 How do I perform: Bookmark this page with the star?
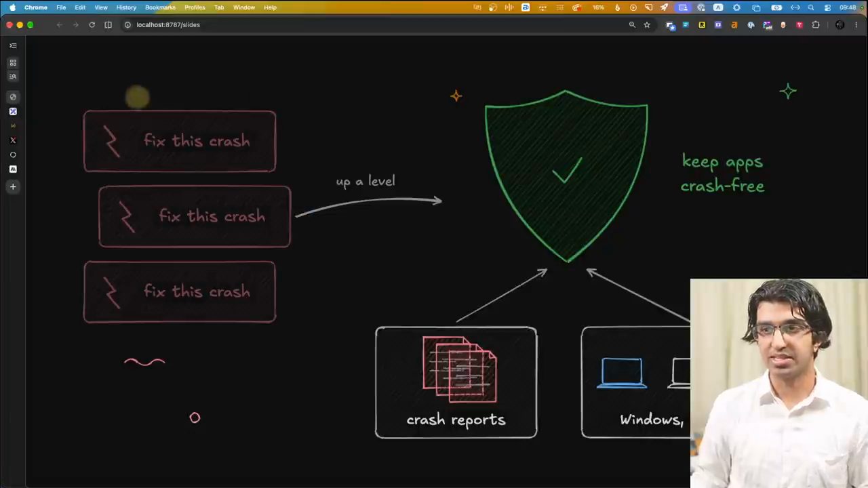tap(647, 24)
